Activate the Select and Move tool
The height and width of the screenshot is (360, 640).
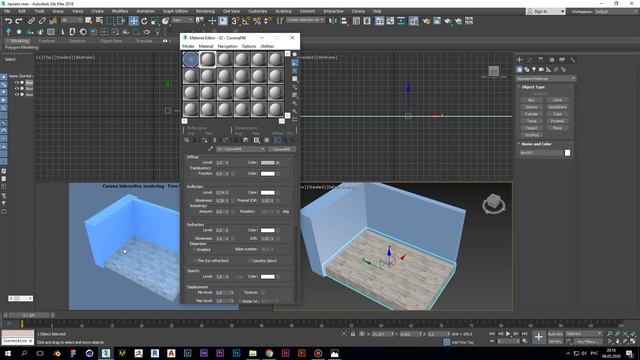133,21
